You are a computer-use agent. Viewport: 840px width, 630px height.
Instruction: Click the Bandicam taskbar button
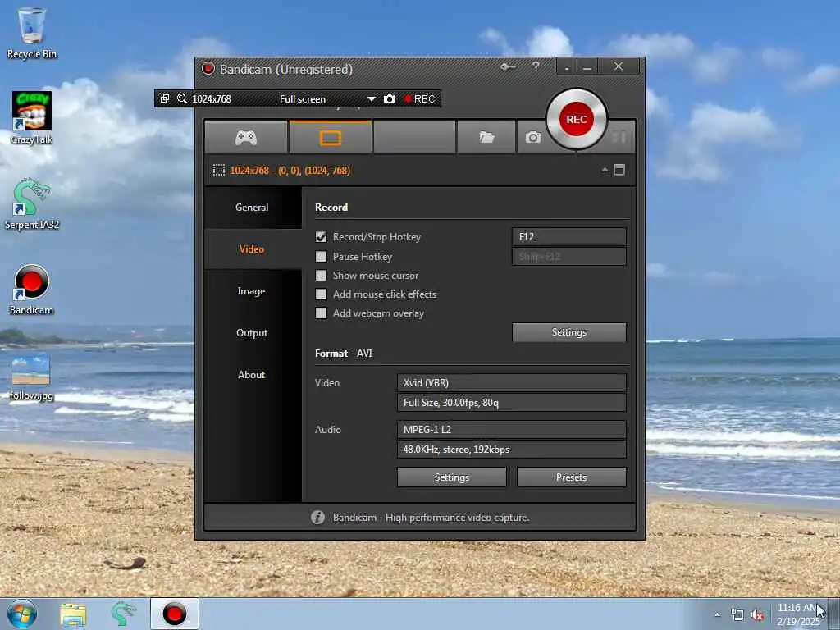point(174,614)
